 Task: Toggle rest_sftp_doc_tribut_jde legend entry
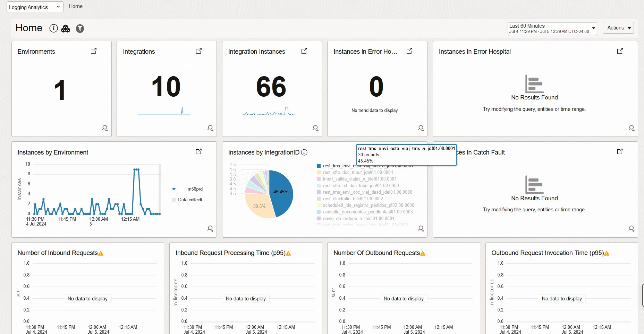[x=355, y=172]
